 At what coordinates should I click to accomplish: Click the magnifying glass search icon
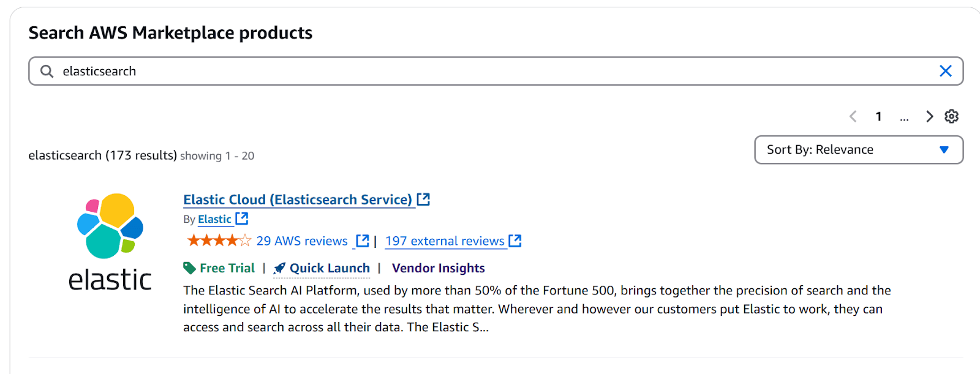pos(47,72)
